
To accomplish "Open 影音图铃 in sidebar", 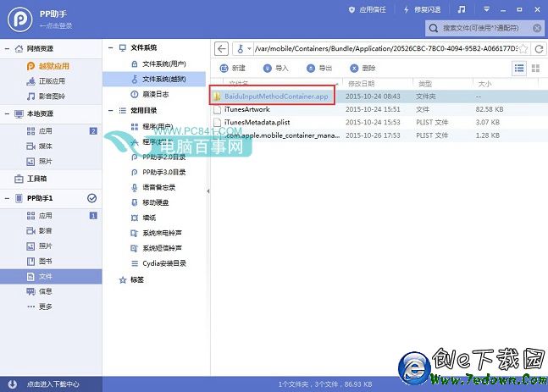I will tap(46, 96).
